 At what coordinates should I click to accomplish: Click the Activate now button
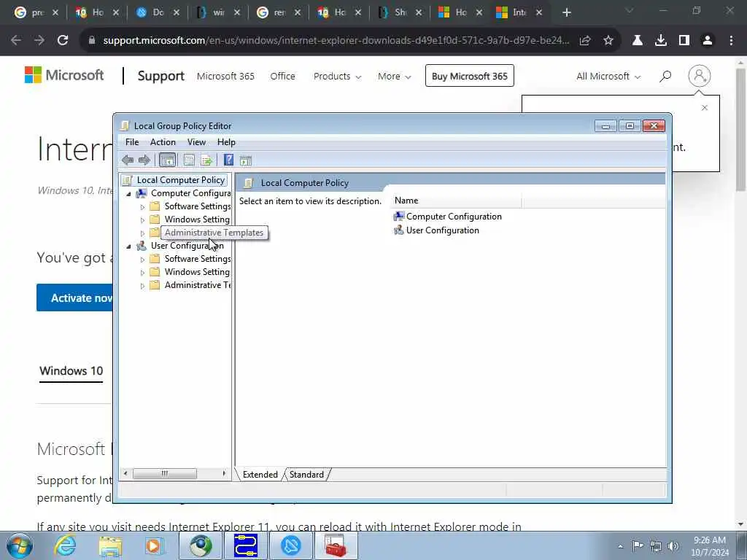tap(75, 298)
